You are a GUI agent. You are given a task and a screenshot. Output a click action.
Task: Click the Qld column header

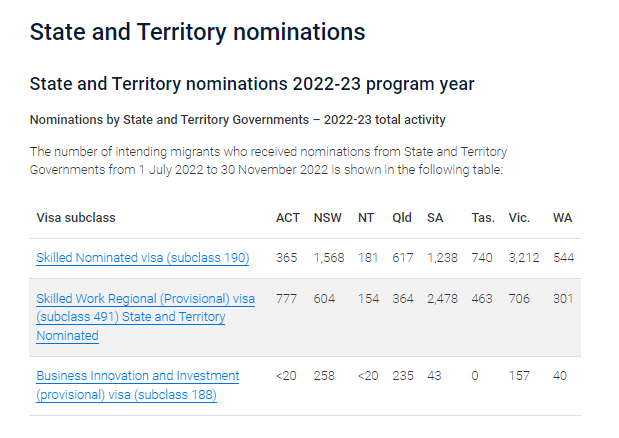402,218
